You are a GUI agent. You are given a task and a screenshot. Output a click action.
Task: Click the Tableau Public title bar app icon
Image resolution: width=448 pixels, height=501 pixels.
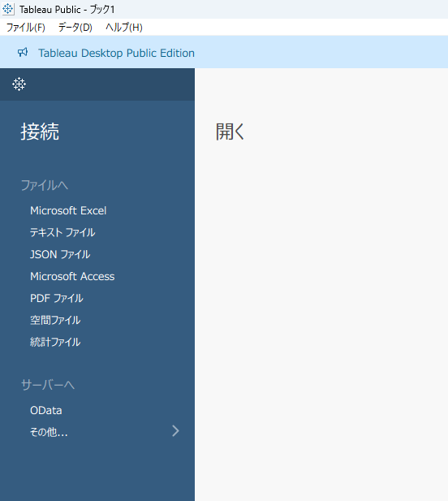pyautogui.click(x=7, y=9)
